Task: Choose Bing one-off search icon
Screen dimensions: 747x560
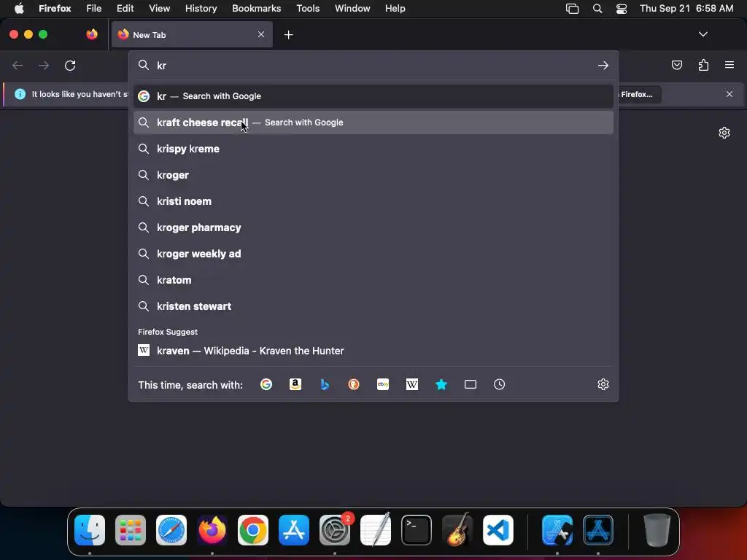Action: click(x=325, y=384)
